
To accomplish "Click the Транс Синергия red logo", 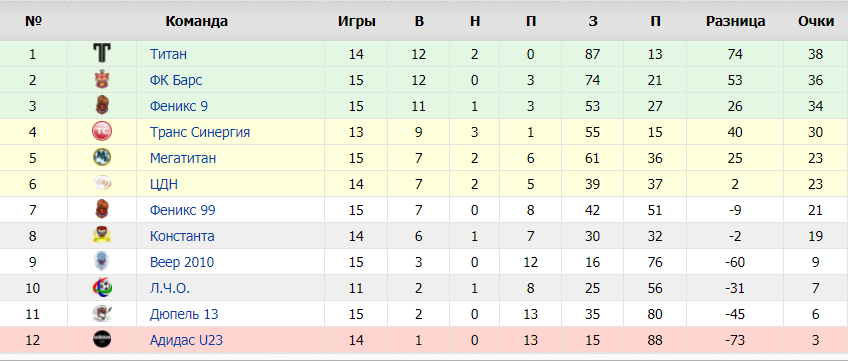I will click(x=102, y=132).
